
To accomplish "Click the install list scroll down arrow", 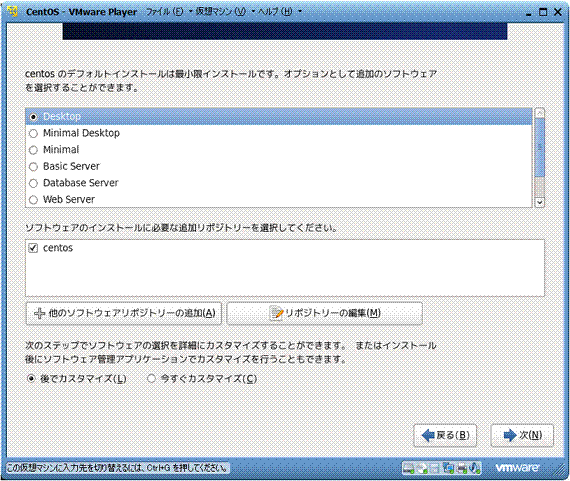I will (540, 202).
